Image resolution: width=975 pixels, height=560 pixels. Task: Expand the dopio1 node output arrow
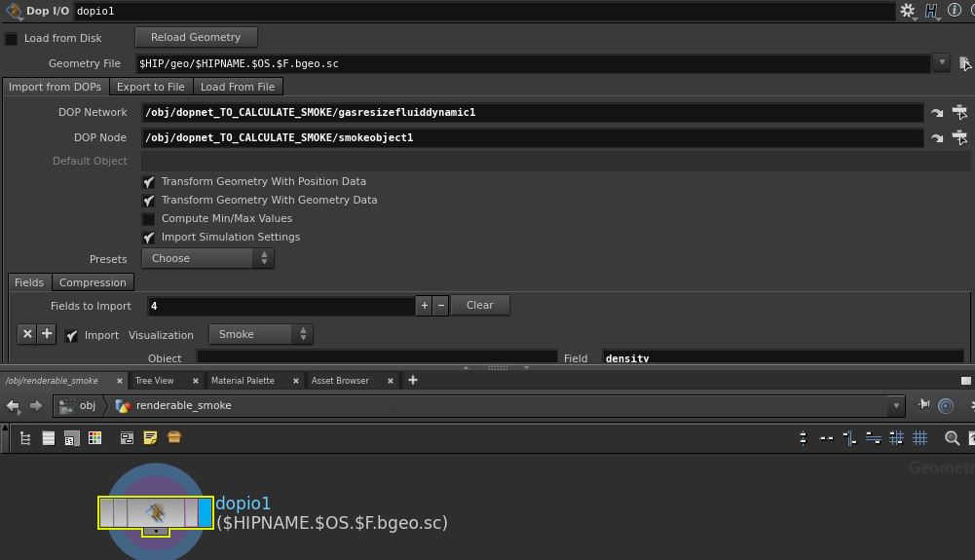pyautogui.click(x=156, y=532)
